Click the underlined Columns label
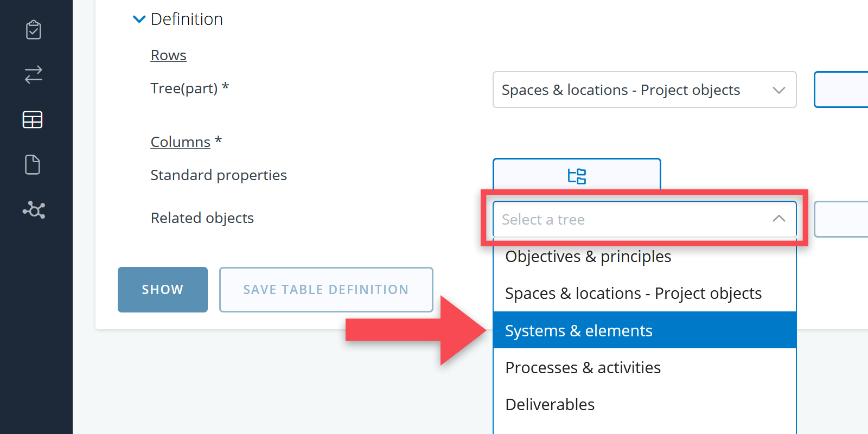The width and height of the screenshot is (868, 434). tap(180, 142)
